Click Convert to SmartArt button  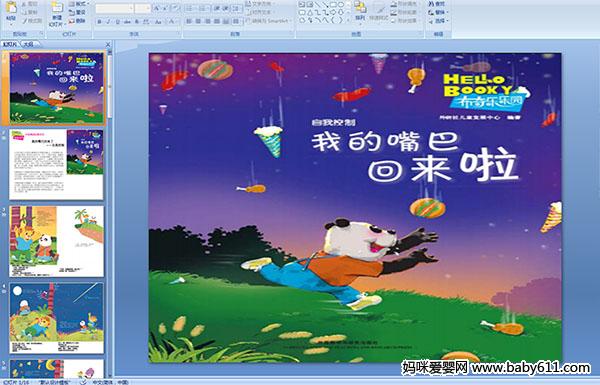(x=268, y=21)
